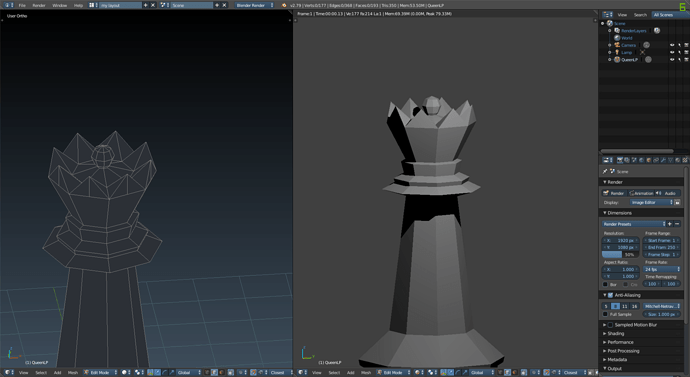Click the resolution percentage 50% slider
The height and width of the screenshot is (377, 690).
click(x=620, y=255)
